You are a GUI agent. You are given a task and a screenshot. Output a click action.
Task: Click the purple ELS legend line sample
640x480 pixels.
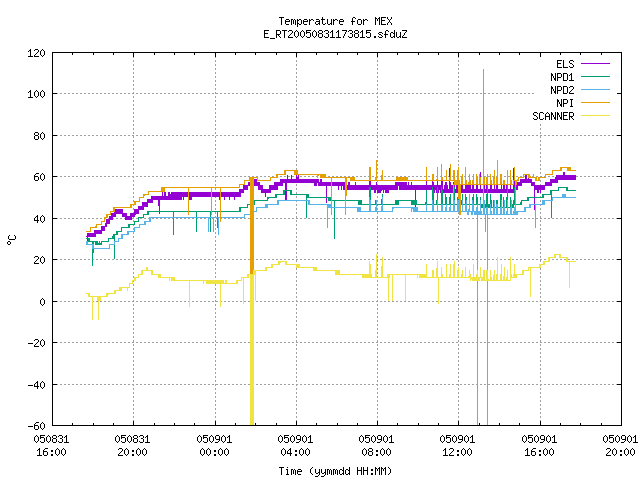[595, 64]
